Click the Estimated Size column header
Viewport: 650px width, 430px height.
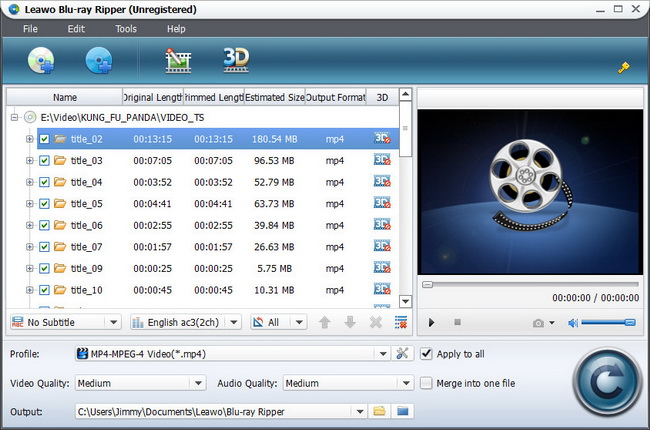click(274, 97)
